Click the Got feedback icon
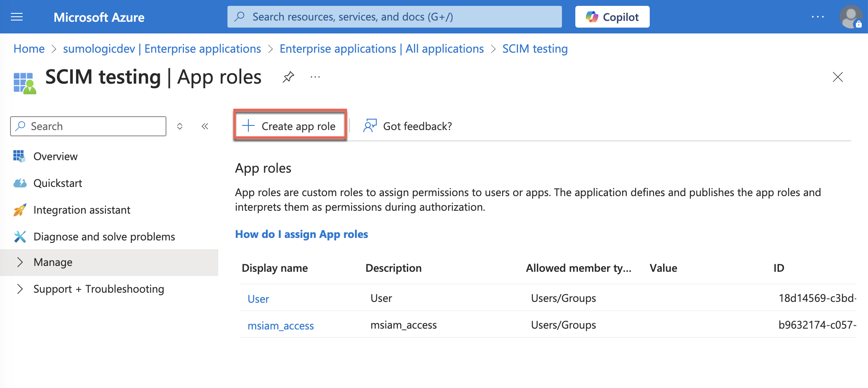Screen dimensions: 868x388 (x=370, y=125)
